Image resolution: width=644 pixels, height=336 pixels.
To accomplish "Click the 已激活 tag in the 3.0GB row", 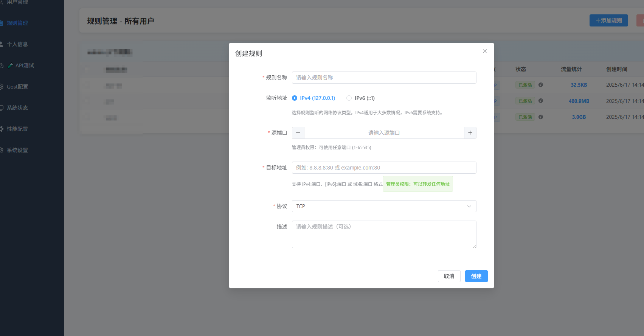I will pyautogui.click(x=525, y=117).
